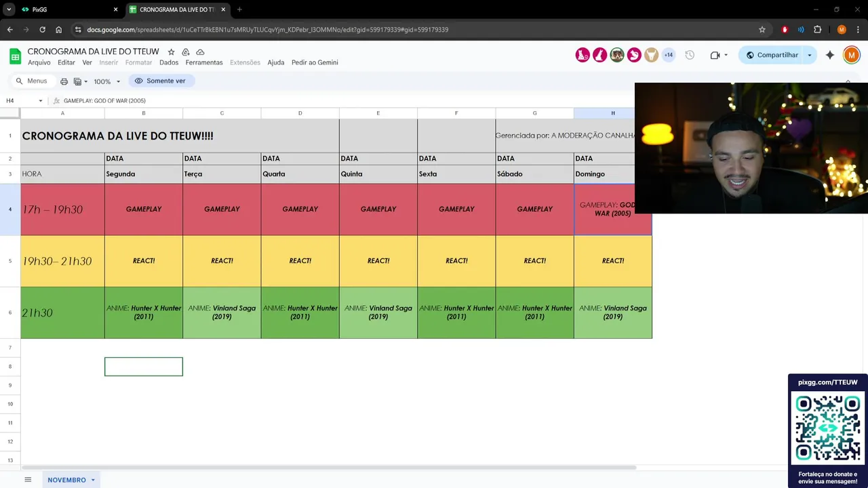
Task: Click the print icon in toolbar
Action: (64, 81)
